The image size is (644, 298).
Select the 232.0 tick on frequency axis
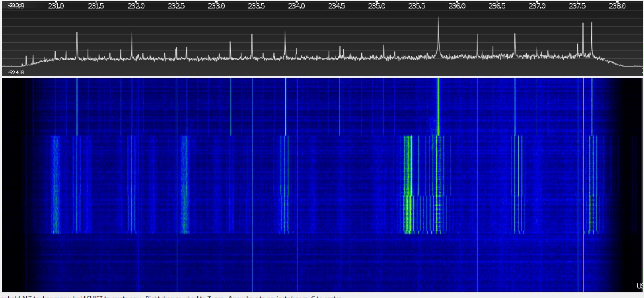136,6
